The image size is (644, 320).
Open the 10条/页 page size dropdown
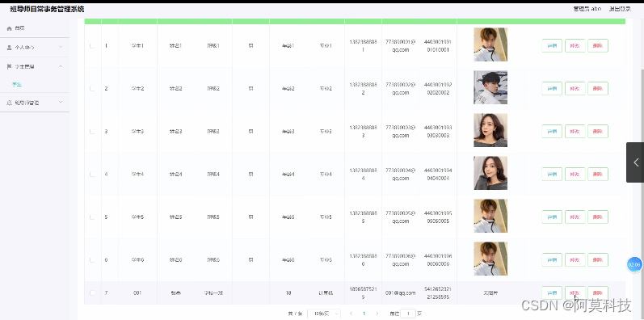324,314
